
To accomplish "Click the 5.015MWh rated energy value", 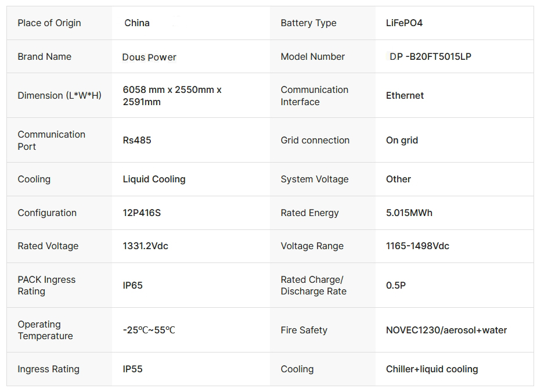I will pyautogui.click(x=409, y=213).
